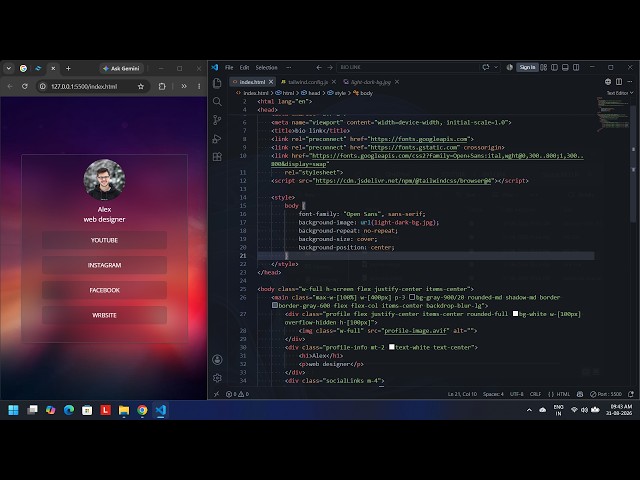
Task: Click the Chrome address bar URL
Action: tap(84, 87)
